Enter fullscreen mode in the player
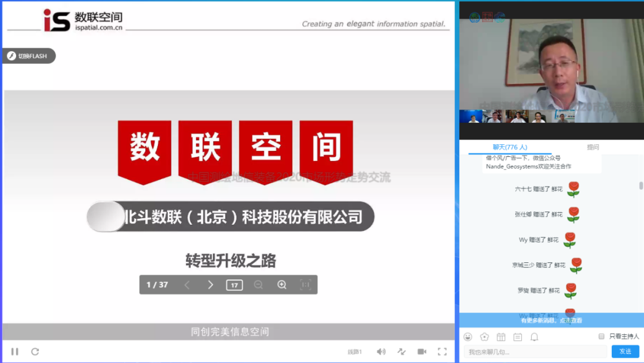 point(442,352)
